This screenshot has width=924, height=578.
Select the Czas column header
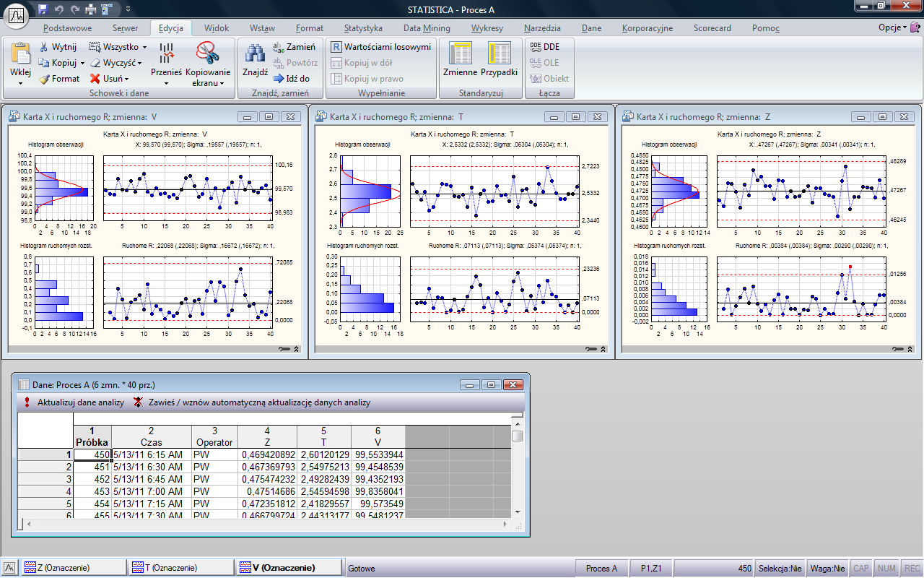[x=152, y=436]
